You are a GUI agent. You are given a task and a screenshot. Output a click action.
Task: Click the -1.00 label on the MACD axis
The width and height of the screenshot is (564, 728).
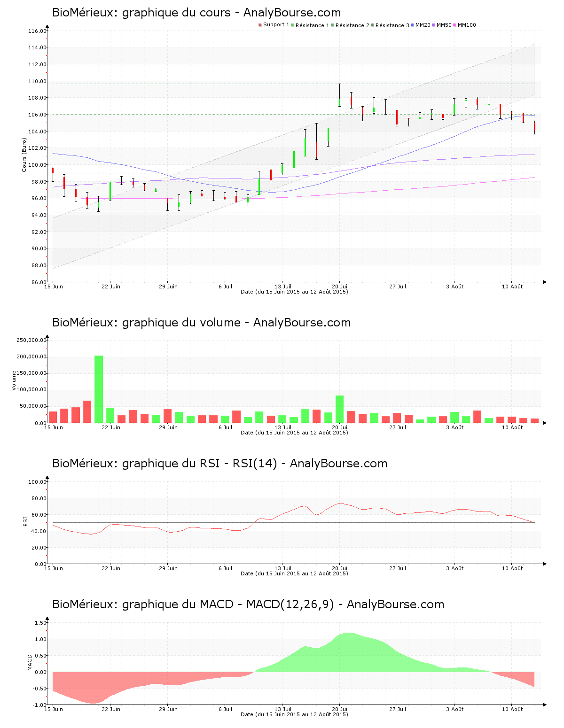pos(39,705)
